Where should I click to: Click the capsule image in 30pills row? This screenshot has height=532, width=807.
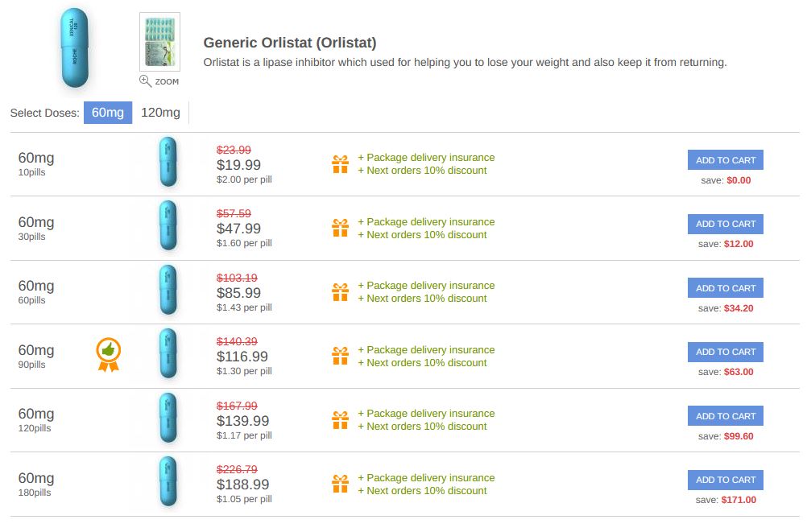(168, 225)
